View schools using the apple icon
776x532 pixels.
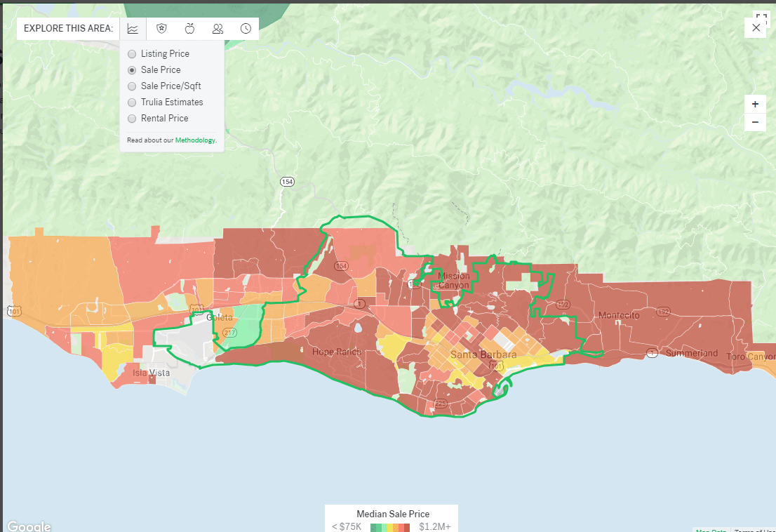click(189, 29)
